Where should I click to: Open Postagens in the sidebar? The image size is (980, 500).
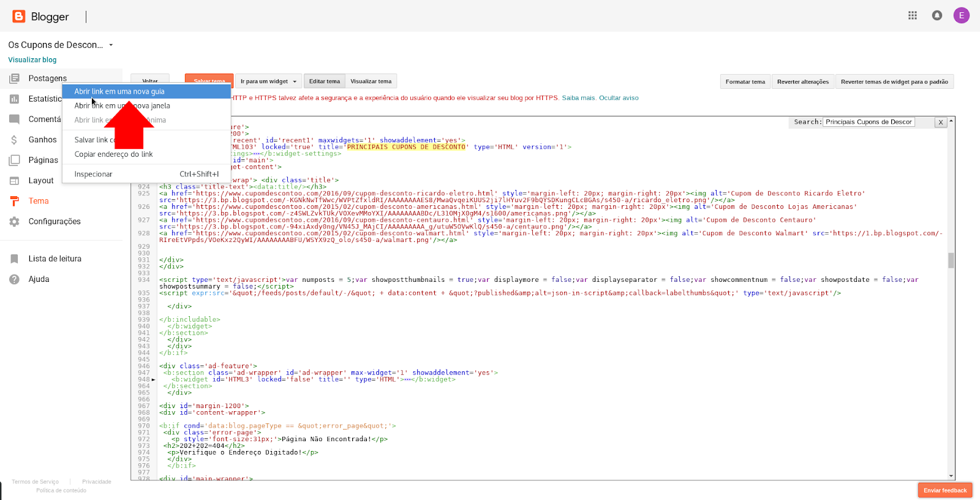(x=48, y=78)
